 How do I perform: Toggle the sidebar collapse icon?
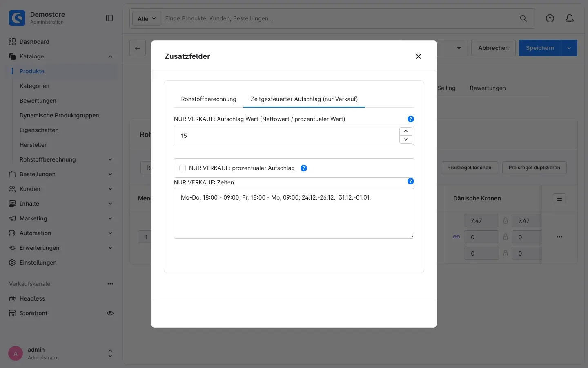pos(109,18)
